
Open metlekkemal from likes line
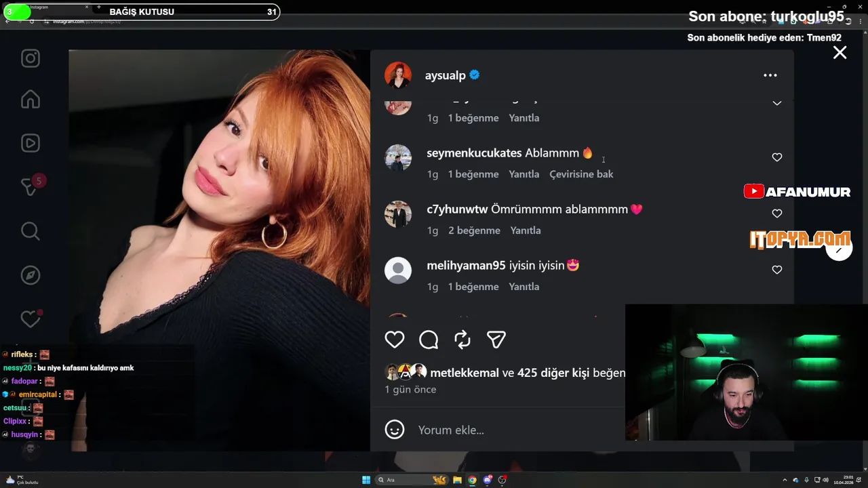click(465, 373)
